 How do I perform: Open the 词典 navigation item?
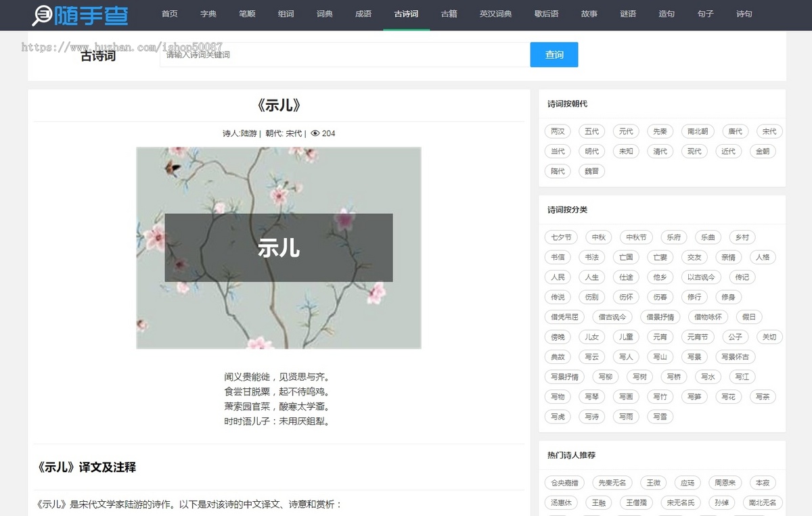click(x=325, y=14)
